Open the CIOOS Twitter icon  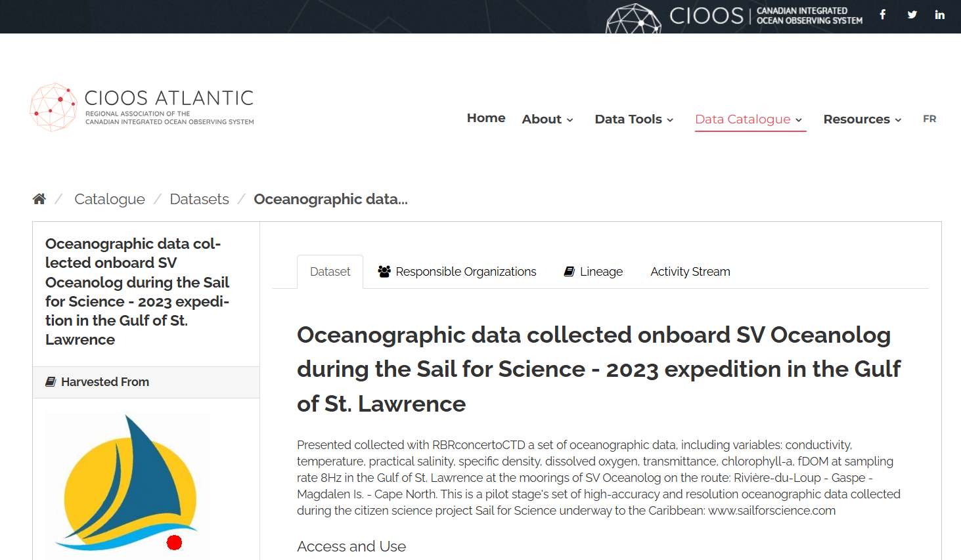click(x=912, y=14)
